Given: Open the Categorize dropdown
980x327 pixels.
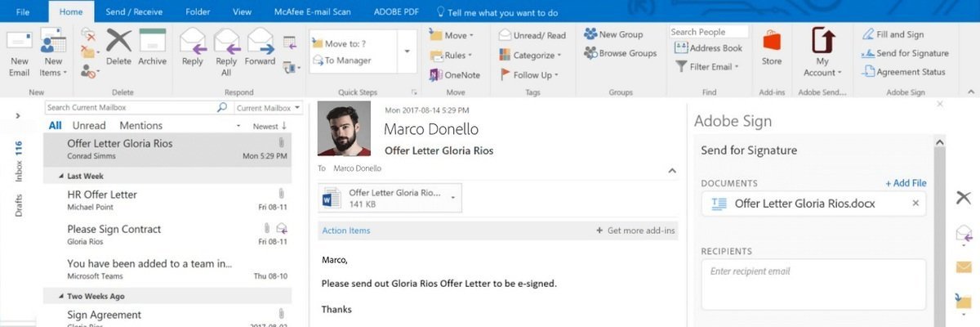Looking at the screenshot, I should (530, 55).
